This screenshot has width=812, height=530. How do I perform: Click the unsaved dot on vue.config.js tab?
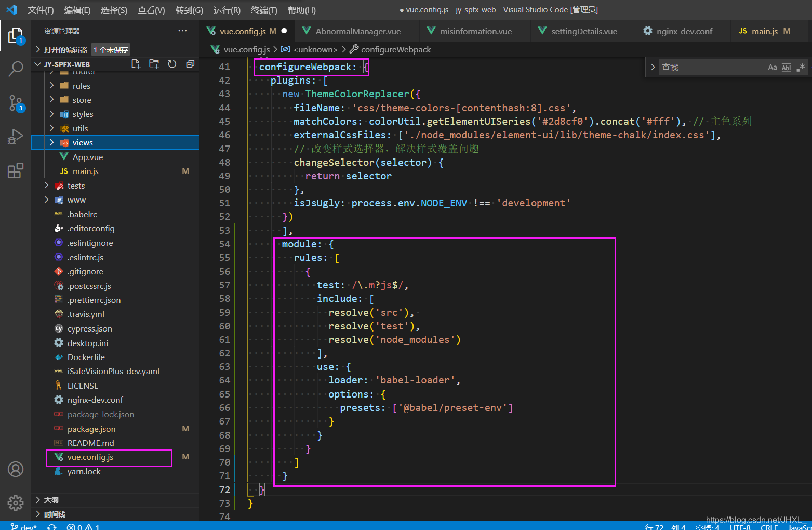(284, 31)
